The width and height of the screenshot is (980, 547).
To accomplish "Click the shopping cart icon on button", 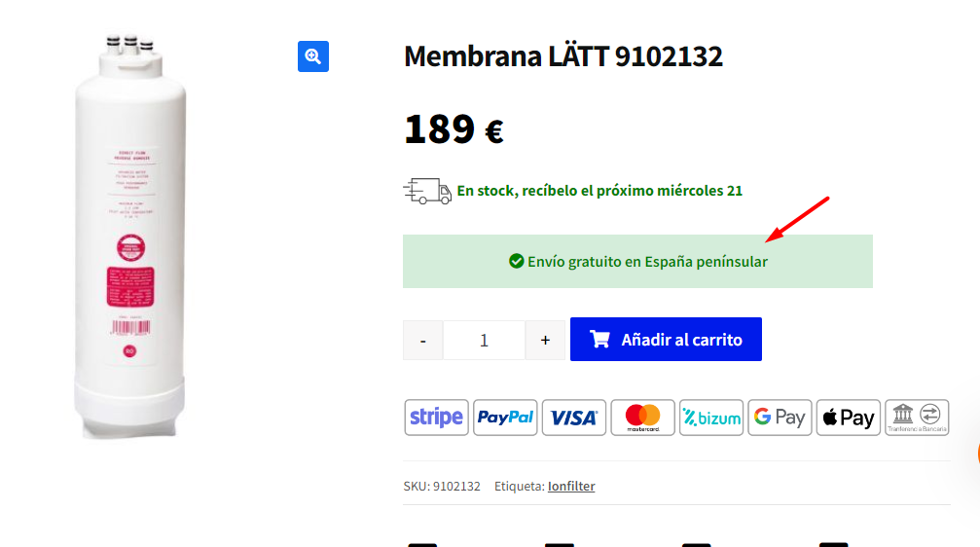I will coord(599,340).
